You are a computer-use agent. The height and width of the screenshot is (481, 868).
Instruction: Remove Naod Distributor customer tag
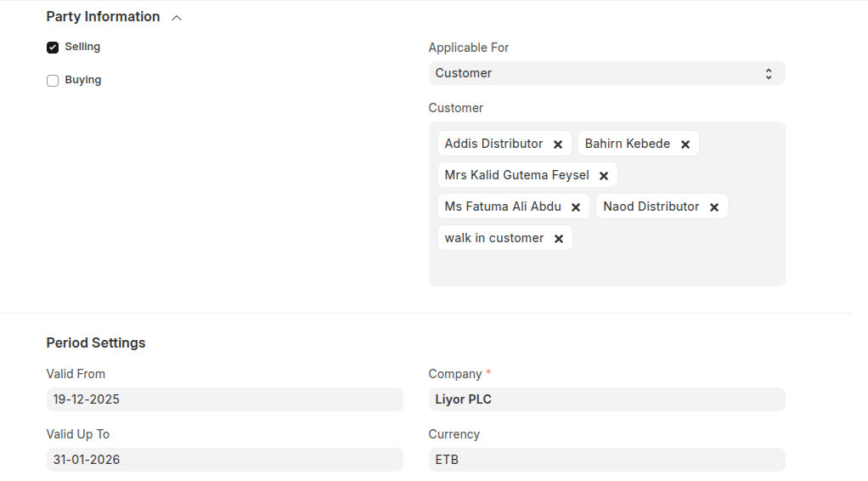[714, 207]
